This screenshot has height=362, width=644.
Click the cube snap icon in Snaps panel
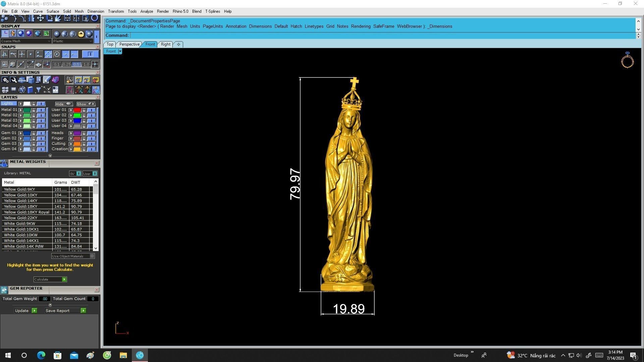tap(13, 64)
